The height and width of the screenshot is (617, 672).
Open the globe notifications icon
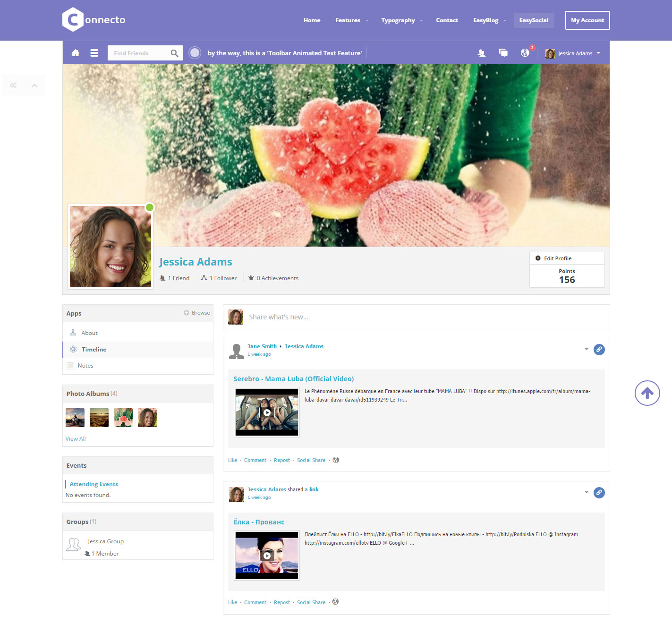click(x=525, y=53)
